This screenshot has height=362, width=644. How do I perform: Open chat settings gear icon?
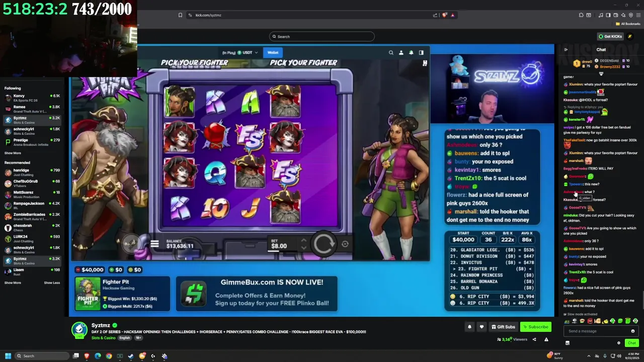(619, 343)
